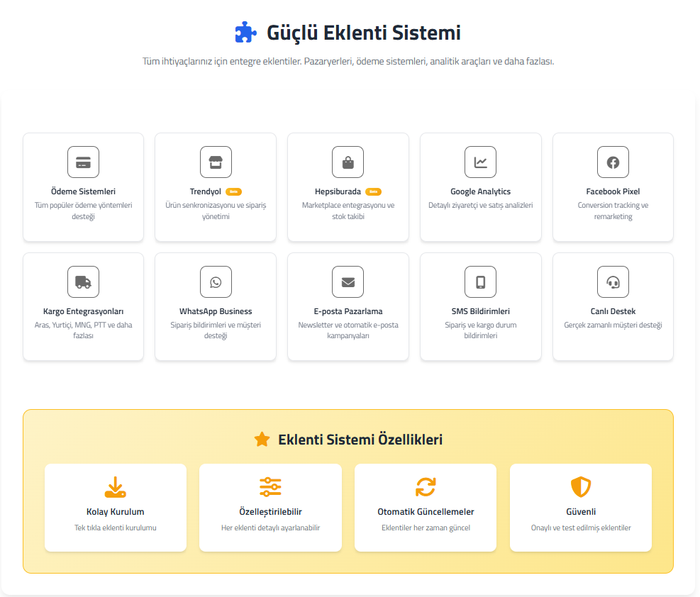Open the Google Analytics chart icon
This screenshot has height=597, width=700.
(480, 162)
